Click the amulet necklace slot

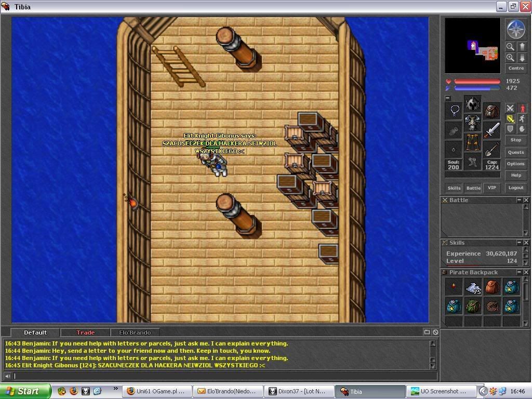(x=454, y=111)
